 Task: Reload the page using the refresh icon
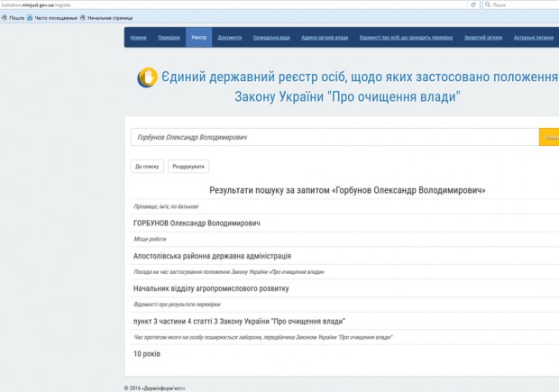pyautogui.click(x=472, y=5)
